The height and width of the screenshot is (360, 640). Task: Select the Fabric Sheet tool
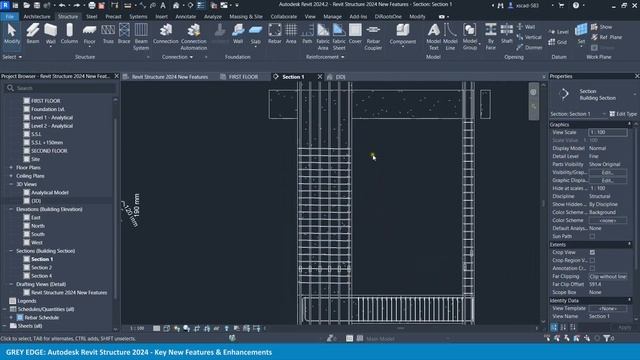pyautogui.click(x=339, y=36)
